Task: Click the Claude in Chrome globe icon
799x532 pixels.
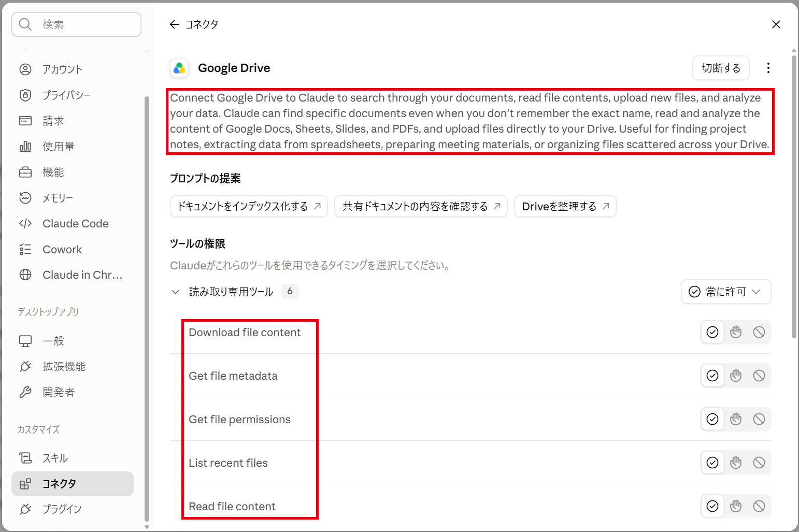Action: (x=25, y=275)
